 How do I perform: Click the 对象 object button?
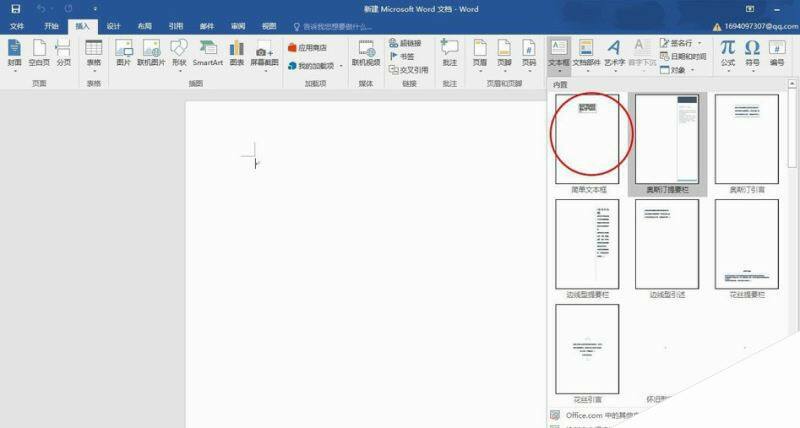click(673, 70)
